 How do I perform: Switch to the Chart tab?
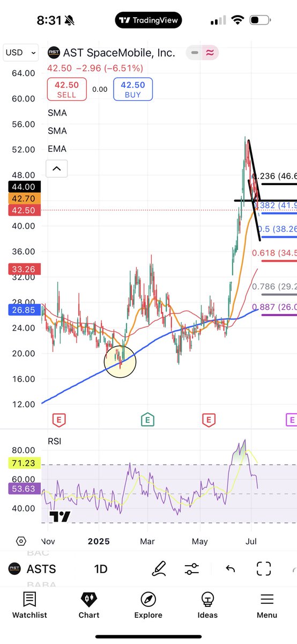88,605
